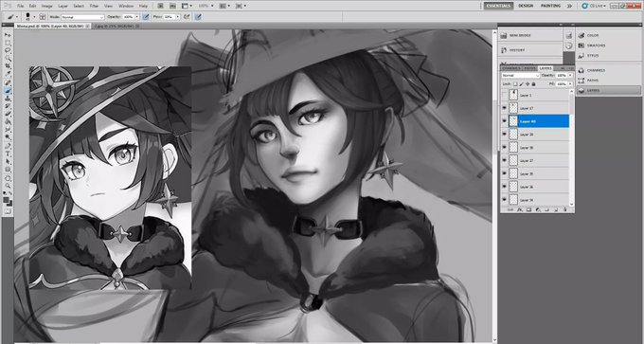Toggle Quick Mask mode

(x=8, y=210)
